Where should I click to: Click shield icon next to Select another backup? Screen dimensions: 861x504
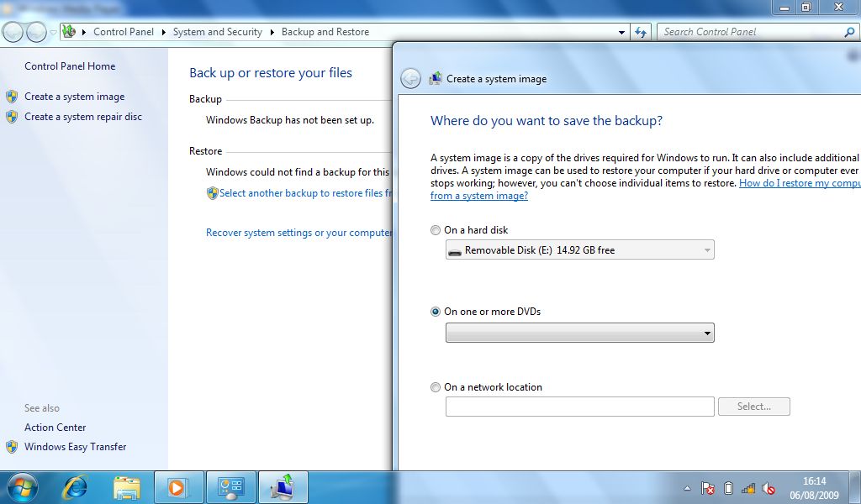[213, 193]
